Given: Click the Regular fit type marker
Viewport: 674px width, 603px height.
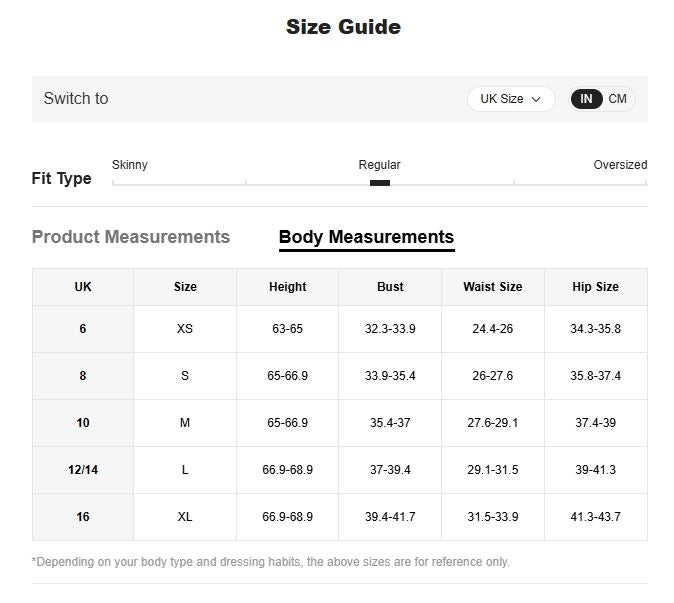Looking at the screenshot, I should (380, 183).
